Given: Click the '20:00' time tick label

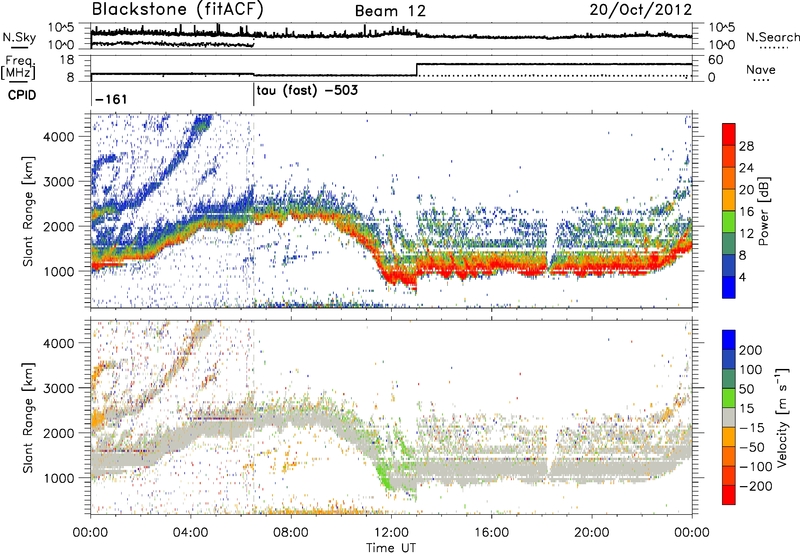Looking at the screenshot, I should (x=592, y=533).
